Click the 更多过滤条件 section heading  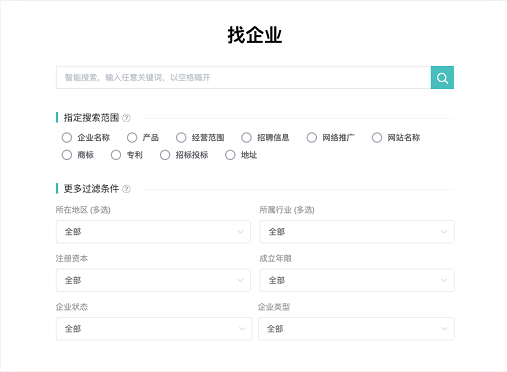click(91, 189)
